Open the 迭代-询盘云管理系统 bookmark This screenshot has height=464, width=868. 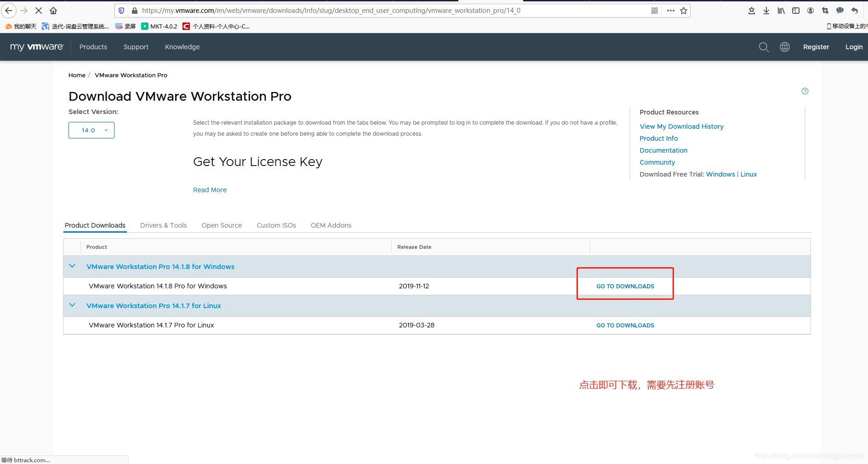[x=75, y=26]
